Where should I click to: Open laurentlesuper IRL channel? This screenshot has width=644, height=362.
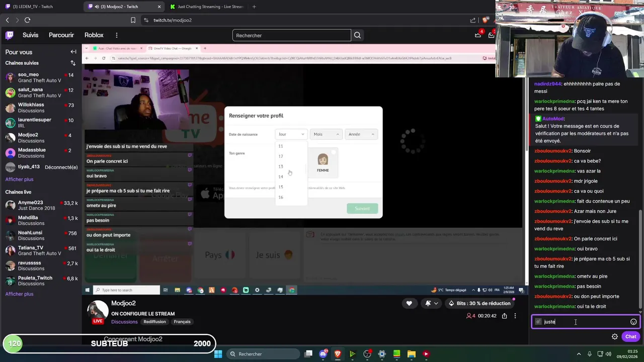[40, 123]
